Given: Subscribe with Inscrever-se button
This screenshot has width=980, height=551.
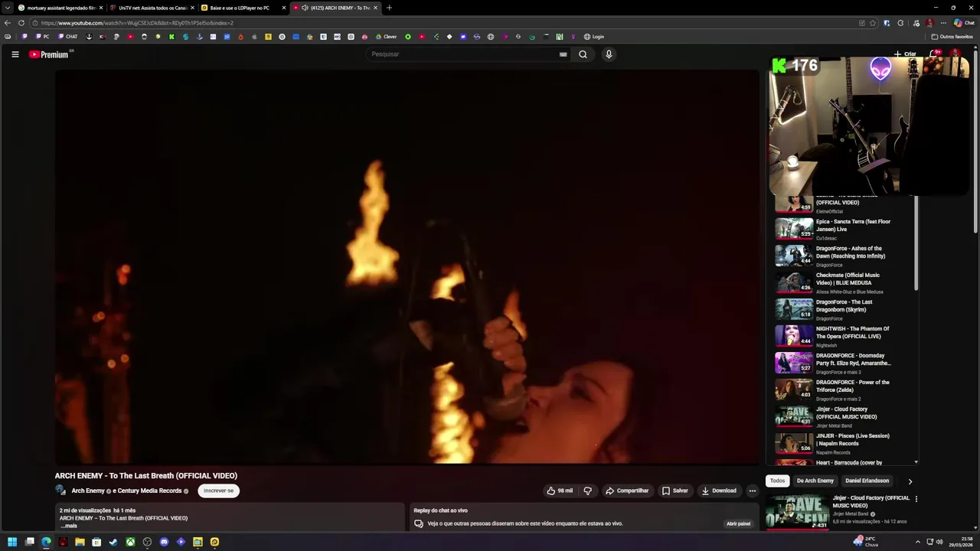Looking at the screenshot, I should click(x=219, y=491).
